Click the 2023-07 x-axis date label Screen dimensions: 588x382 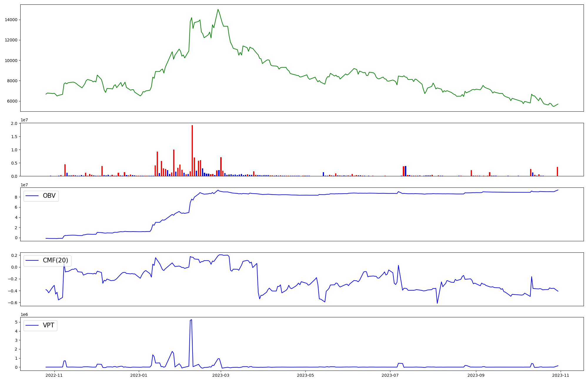click(390, 375)
